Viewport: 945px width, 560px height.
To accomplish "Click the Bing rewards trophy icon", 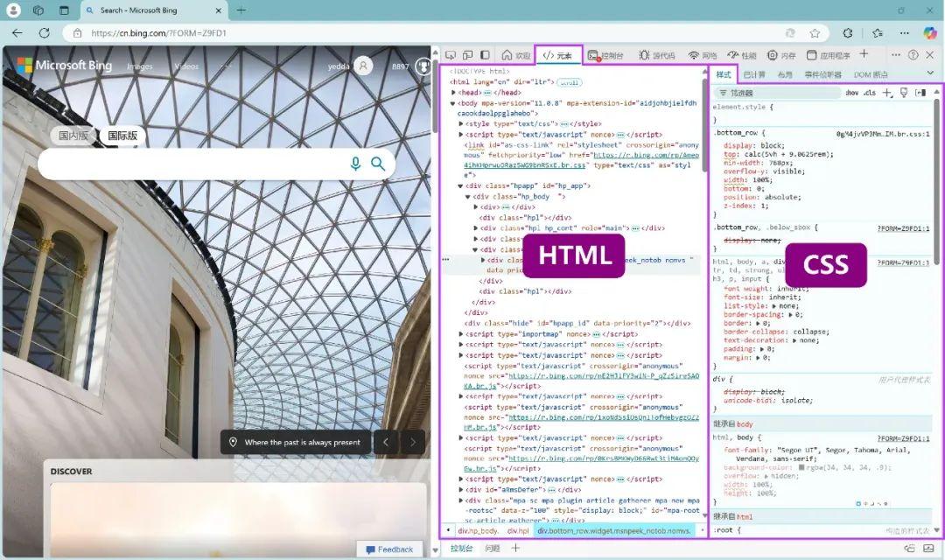I will (x=423, y=66).
